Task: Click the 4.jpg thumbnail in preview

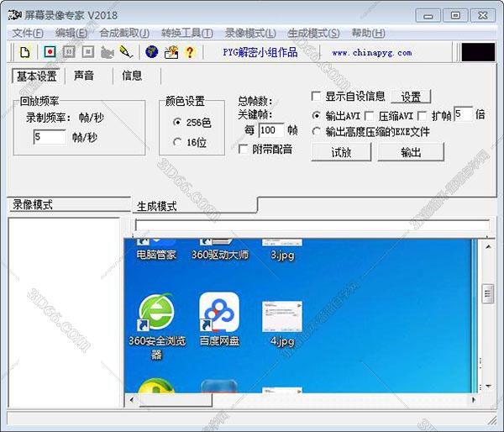Action: point(282,317)
